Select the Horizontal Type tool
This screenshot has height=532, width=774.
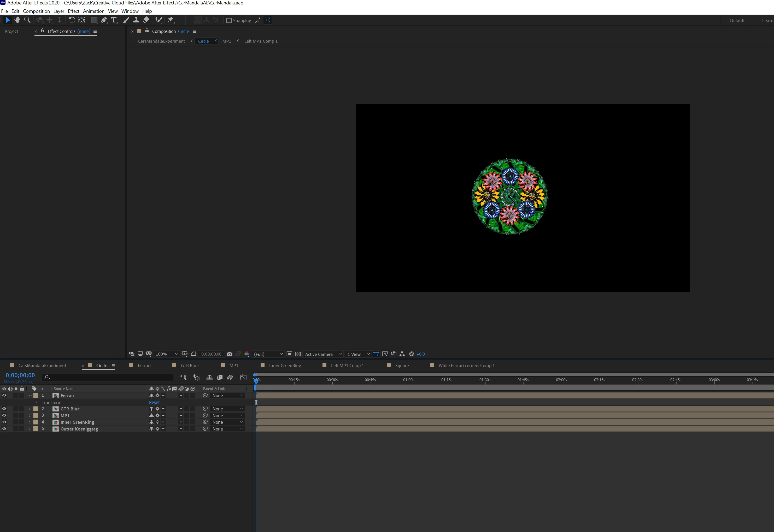[x=114, y=20]
